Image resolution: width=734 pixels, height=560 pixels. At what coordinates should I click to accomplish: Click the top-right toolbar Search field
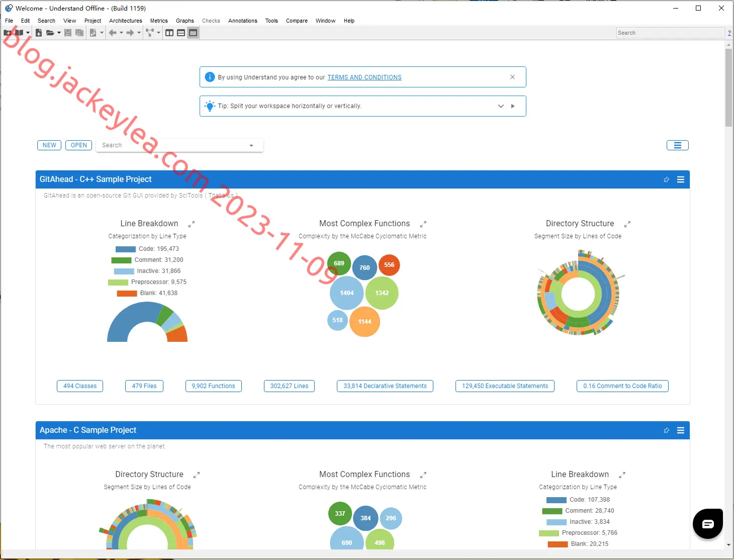(670, 33)
